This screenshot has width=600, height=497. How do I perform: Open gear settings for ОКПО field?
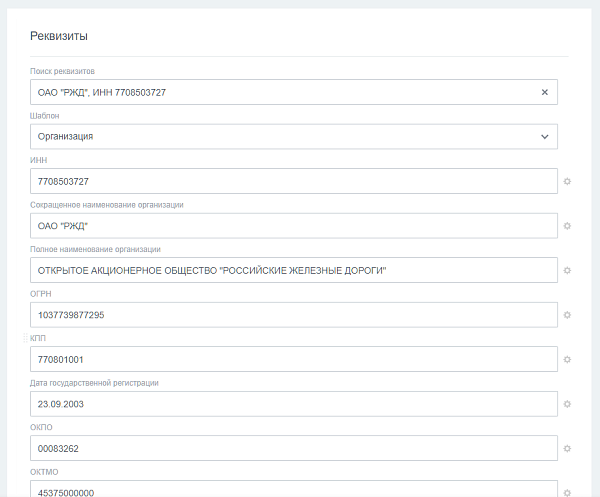pyautogui.click(x=567, y=448)
